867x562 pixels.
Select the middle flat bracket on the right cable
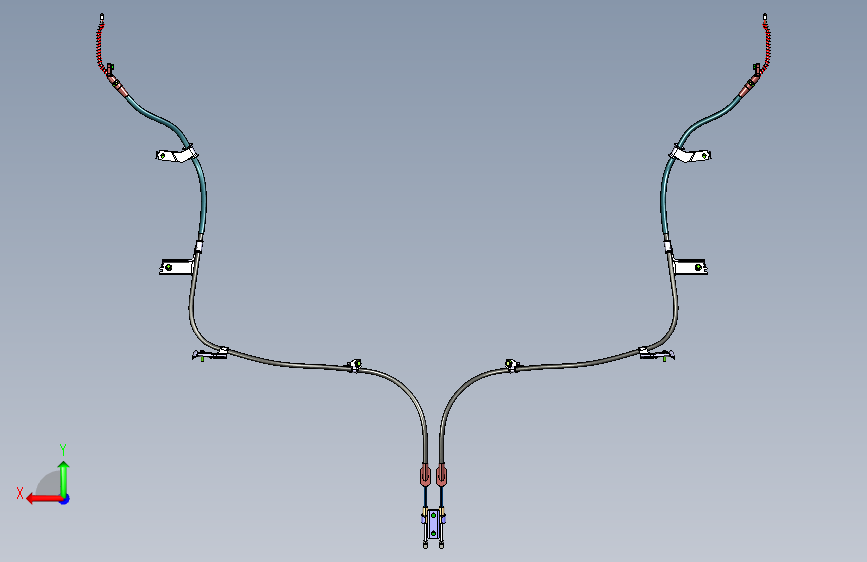click(x=691, y=267)
